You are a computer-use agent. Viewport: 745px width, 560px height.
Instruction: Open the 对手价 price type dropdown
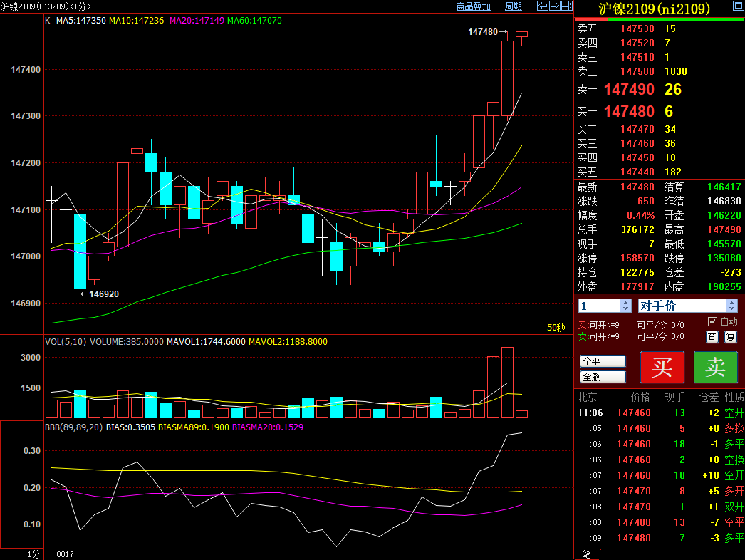687,306
